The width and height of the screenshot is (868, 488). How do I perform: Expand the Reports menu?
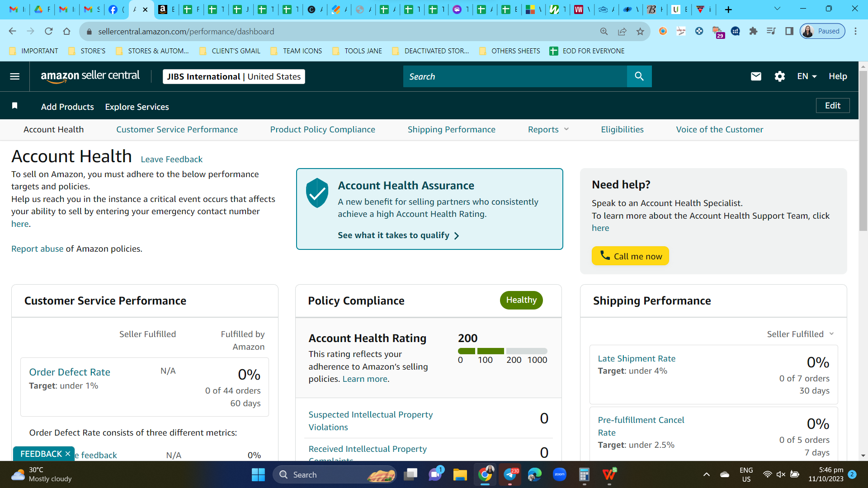(x=548, y=130)
